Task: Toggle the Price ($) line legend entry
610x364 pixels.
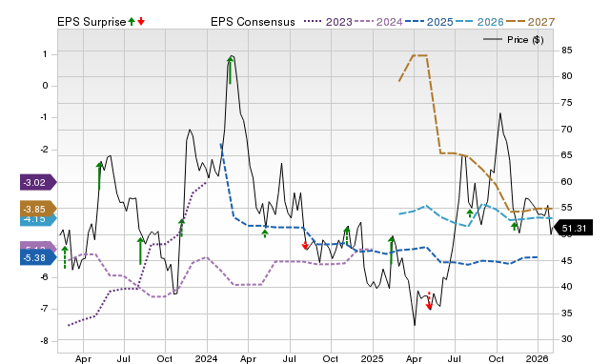Action: click(x=513, y=40)
